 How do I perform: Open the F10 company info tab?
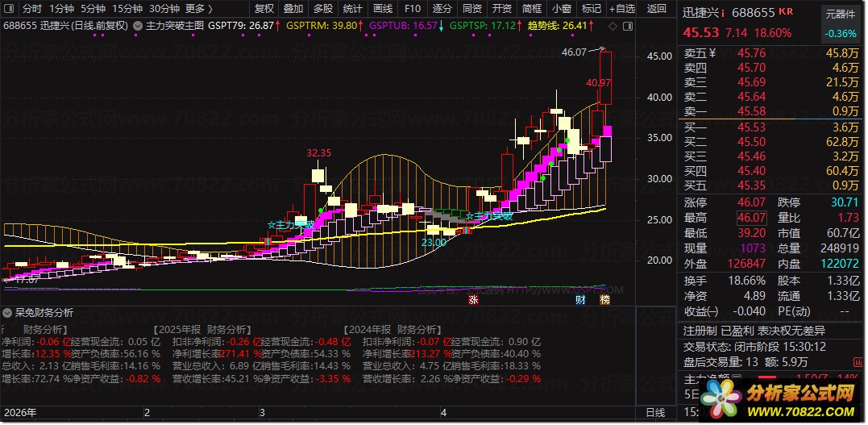point(413,9)
